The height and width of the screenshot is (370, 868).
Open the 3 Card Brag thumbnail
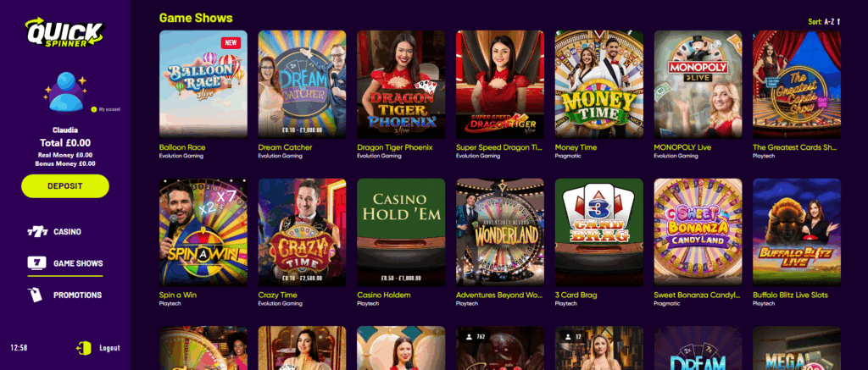point(599,232)
